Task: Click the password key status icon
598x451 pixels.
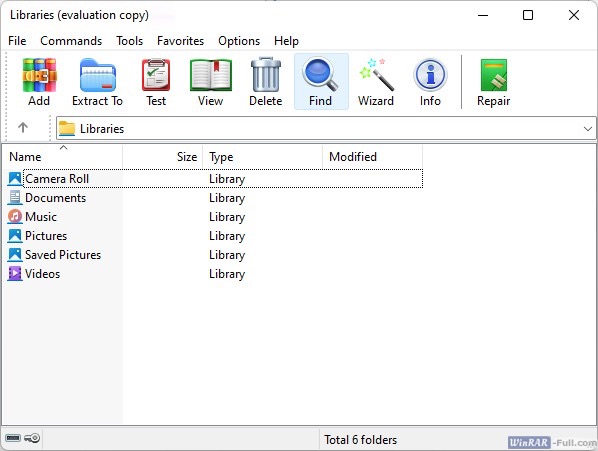Action: (x=32, y=438)
